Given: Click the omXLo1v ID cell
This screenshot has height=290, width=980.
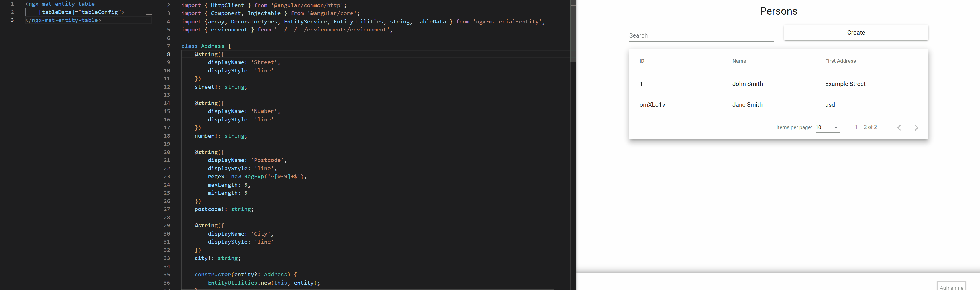Looking at the screenshot, I should (652, 105).
